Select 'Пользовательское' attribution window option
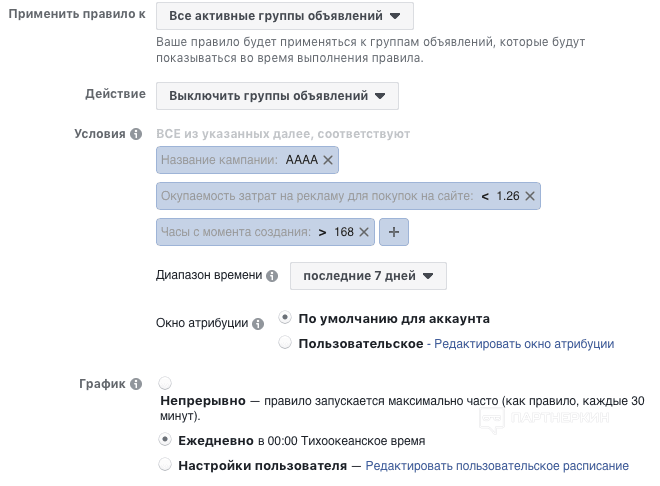Screen dimensions: 660x486 point(285,343)
